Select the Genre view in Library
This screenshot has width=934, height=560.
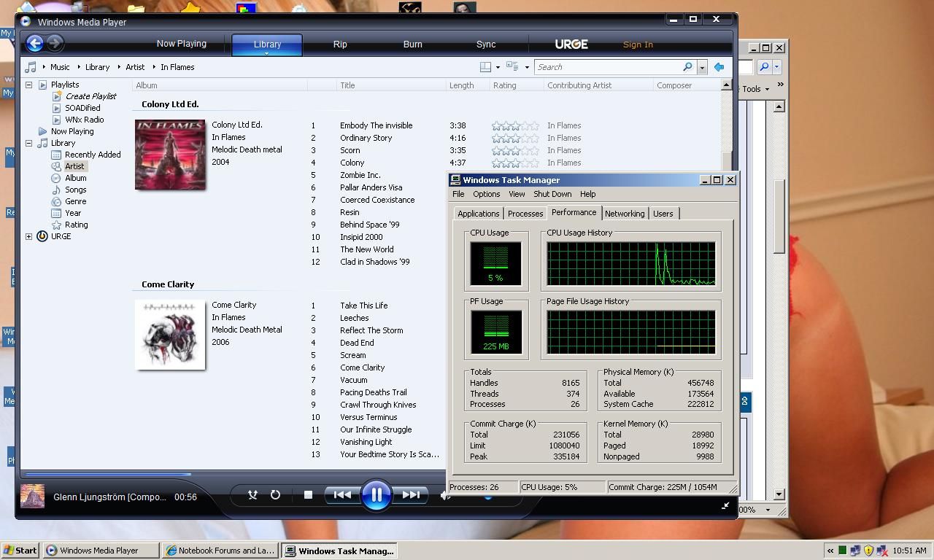pyautogui.click(x=76, y=201)
